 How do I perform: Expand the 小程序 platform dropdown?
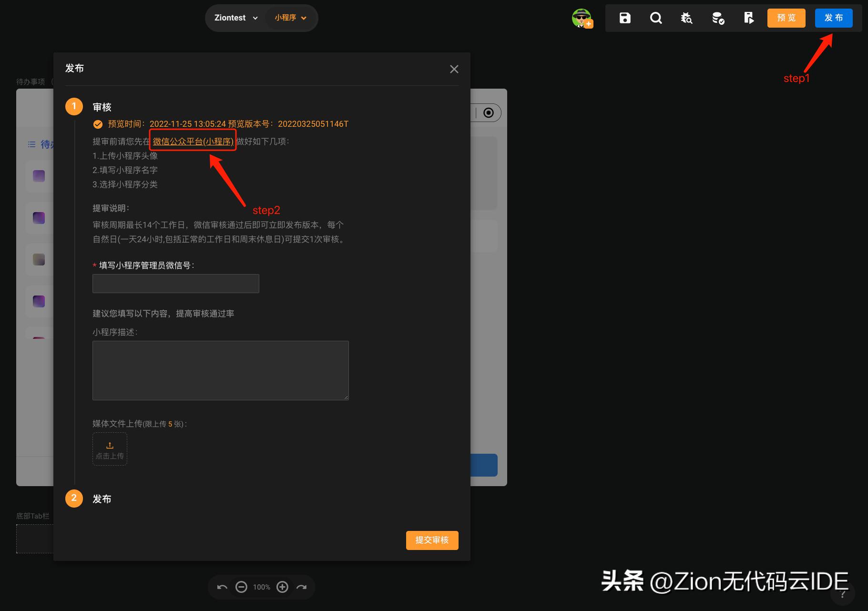(x=290, y=18)
